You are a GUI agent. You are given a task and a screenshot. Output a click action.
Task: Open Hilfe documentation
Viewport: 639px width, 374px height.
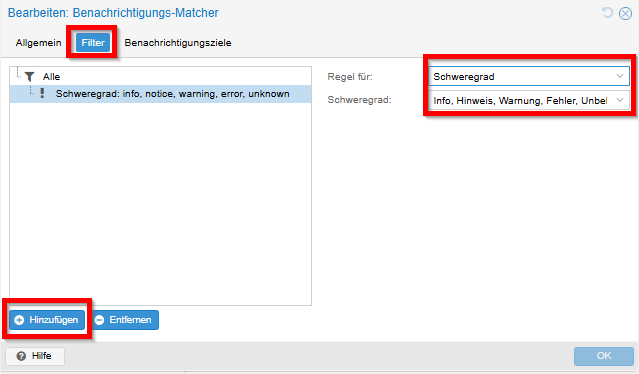click(35, 356)
